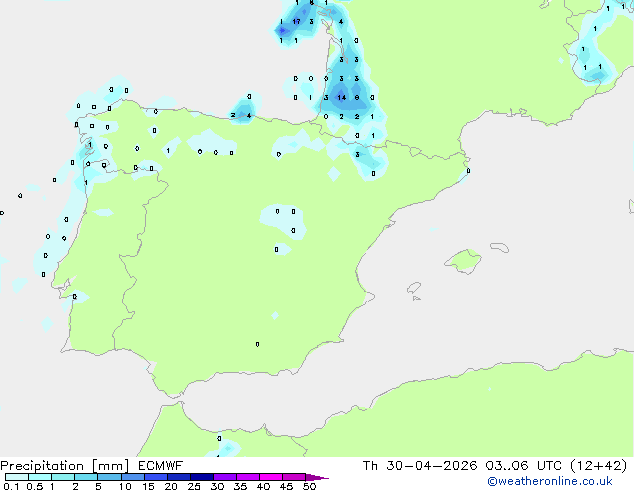Pick the blue legend swatch between 10 and 15
Image resolution: width=634 pixels, height=490 pixels.
click(x=133, y=477)
